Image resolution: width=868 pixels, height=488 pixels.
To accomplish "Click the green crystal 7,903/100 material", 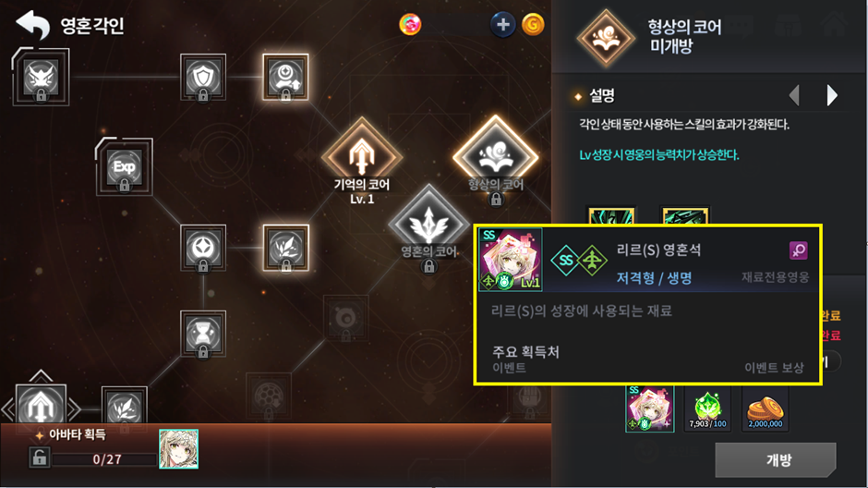I will coord(707,409).
